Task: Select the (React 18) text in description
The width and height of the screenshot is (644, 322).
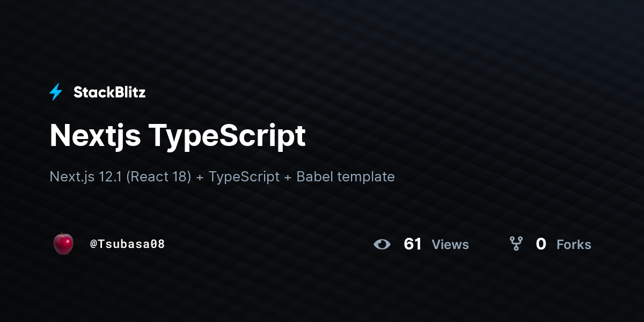Action: coord(159,177)
